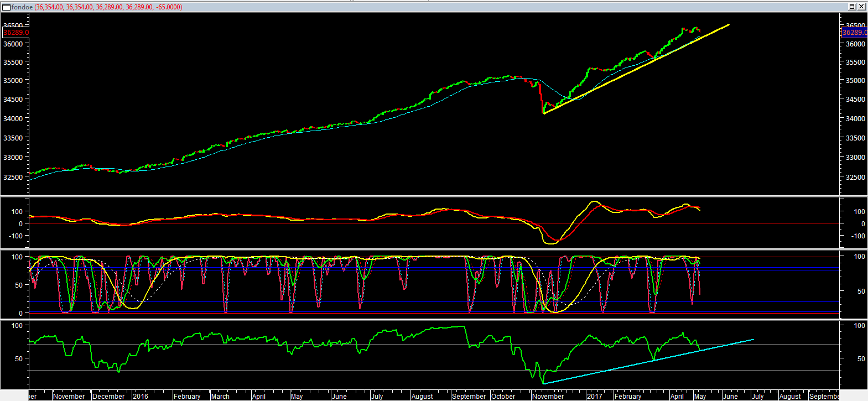Screen dimensions: 868x401
Task: Click the fondoe title text
Action: [22, 7]
